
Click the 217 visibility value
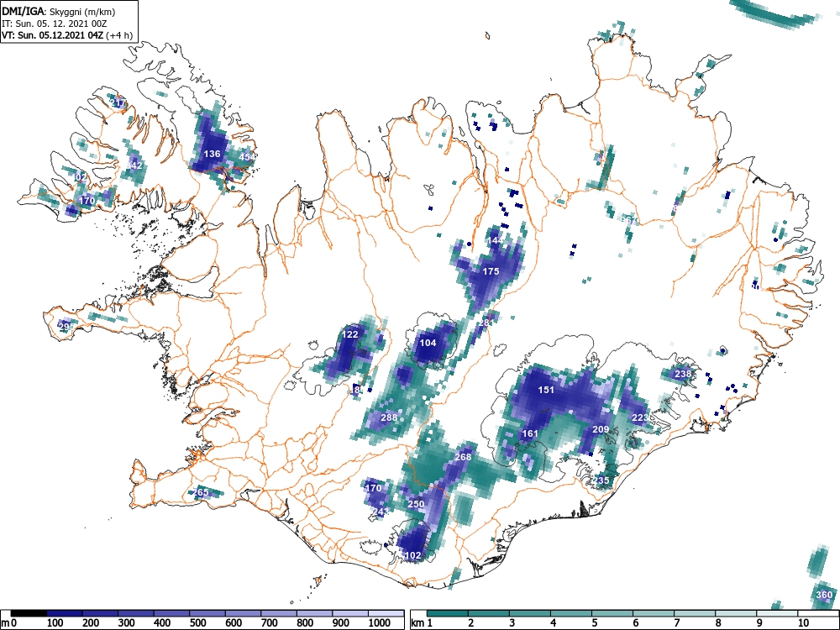click(118, 103)
